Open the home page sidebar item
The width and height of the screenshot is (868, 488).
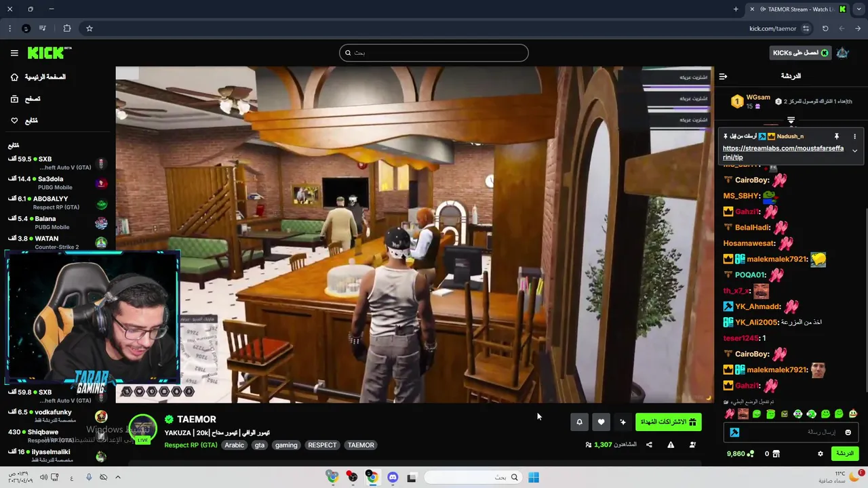[39, 77]
